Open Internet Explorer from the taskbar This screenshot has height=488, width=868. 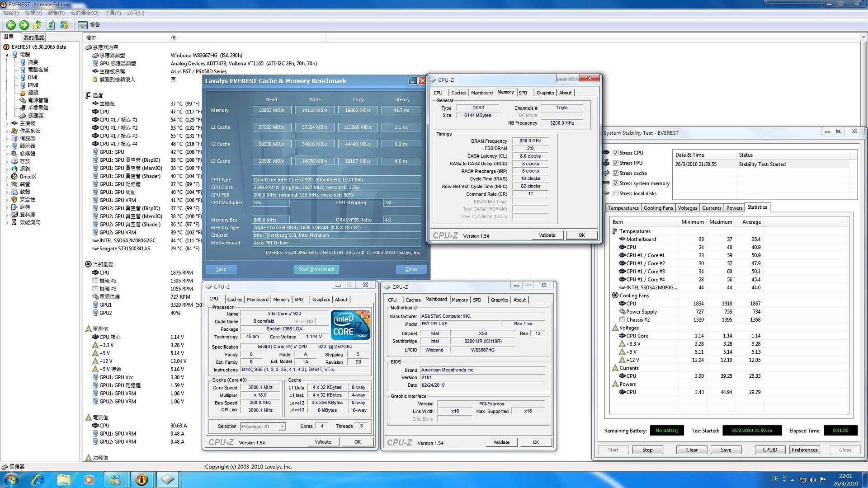(x=38, y=479)
